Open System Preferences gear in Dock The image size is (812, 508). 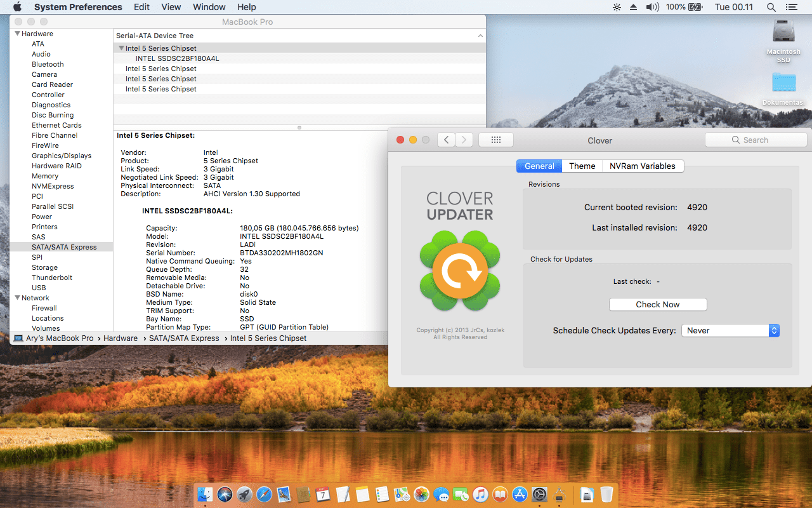point(539,495)
